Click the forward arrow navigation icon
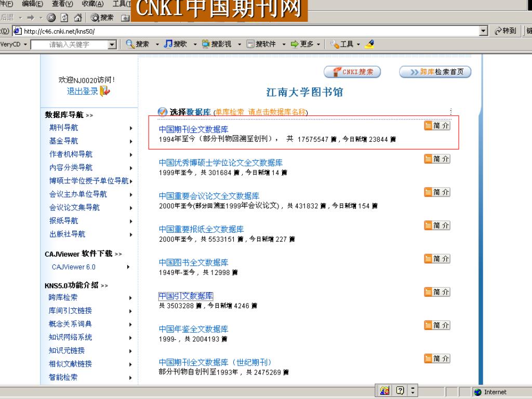 [31, 17]
